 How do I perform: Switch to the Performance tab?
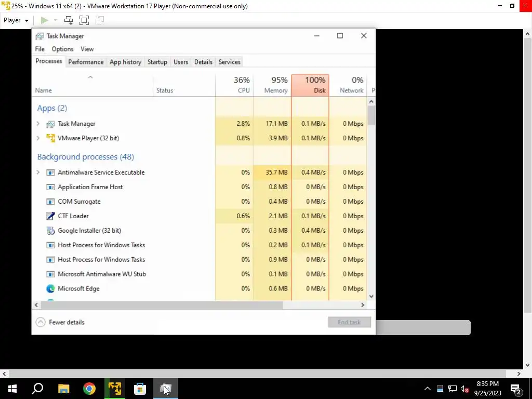[x=86, y=62]
